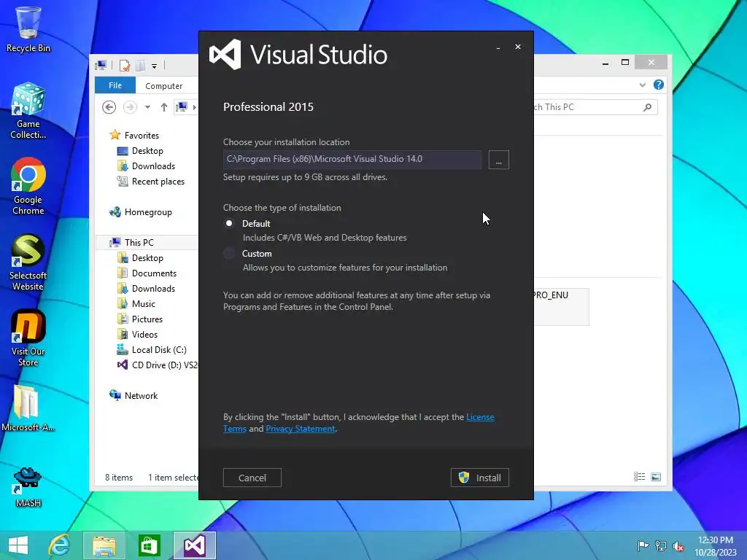747x560 pixels.
Task: Click the File Explorer taskbar icon
Action: click(104, 545)
